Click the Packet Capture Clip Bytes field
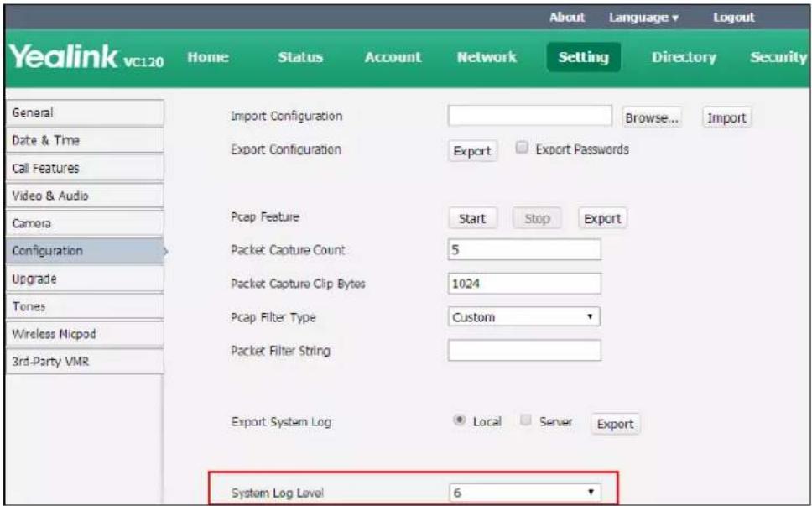The width and height of the screenshot is (812, 506). coord(524,284)
